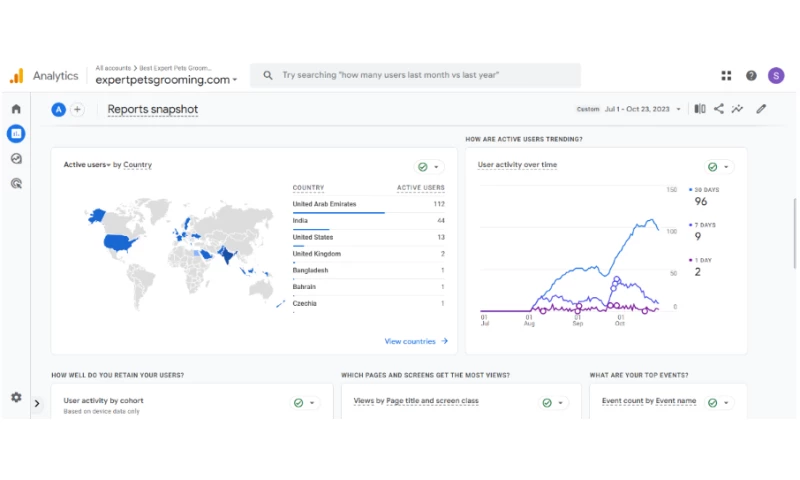
Task: Edit report with the pencil icon
Action: [761, 109]
